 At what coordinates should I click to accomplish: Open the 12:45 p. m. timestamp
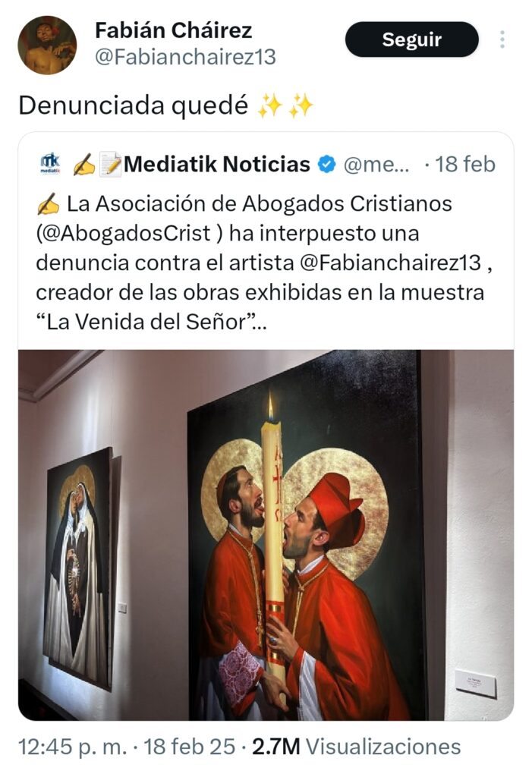tap(72, 747)
